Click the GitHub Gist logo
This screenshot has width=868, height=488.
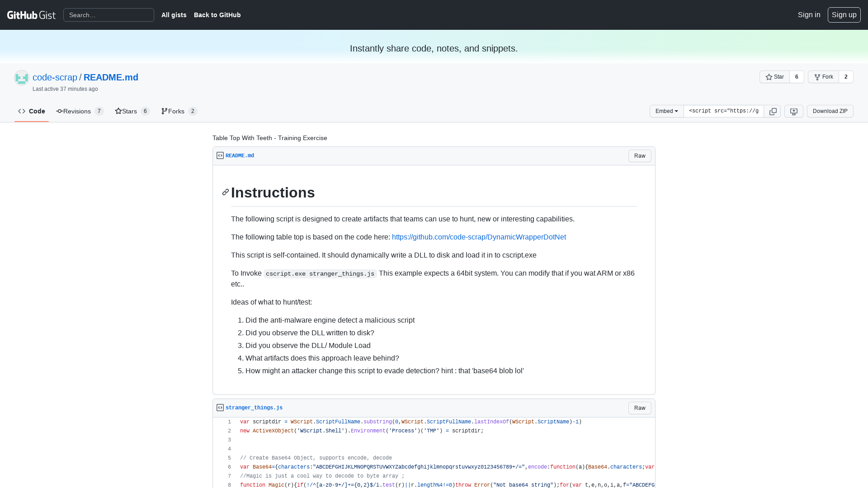tap(31, 14)
